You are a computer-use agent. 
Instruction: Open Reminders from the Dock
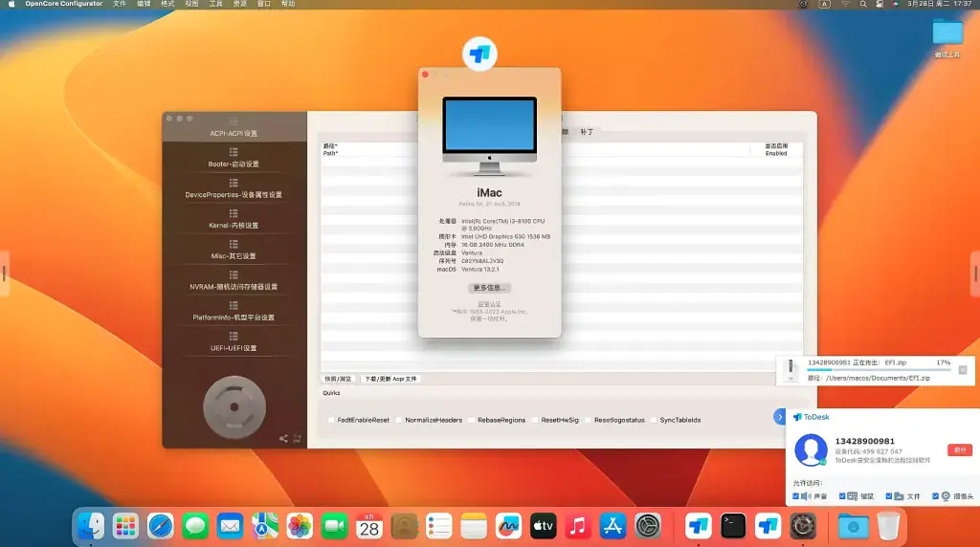(438, 526)
